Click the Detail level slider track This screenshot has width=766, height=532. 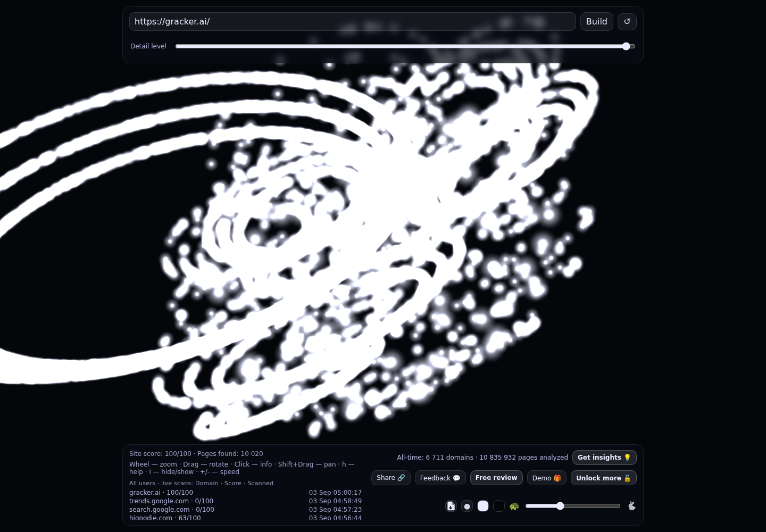tap(405, 46)
